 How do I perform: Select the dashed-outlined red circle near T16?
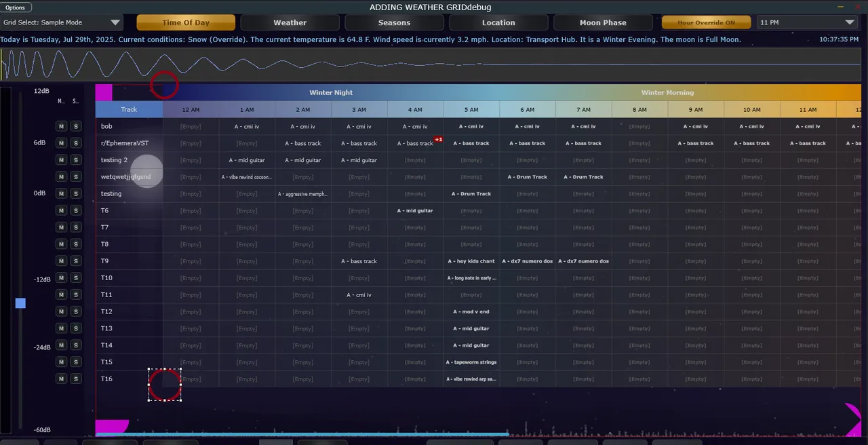(165, 385)
